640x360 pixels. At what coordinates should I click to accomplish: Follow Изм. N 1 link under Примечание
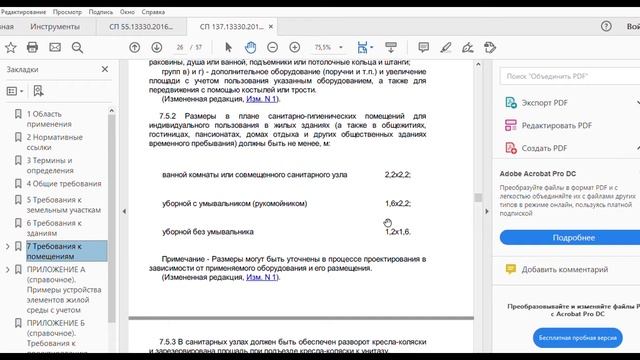pyautogui.click(x=262, y=277)
